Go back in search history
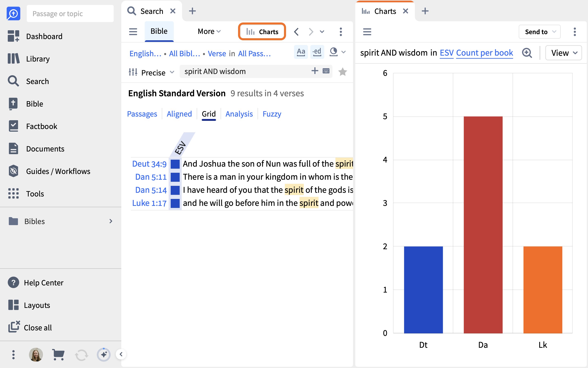588x368 pixels. [x=296, y=32]
